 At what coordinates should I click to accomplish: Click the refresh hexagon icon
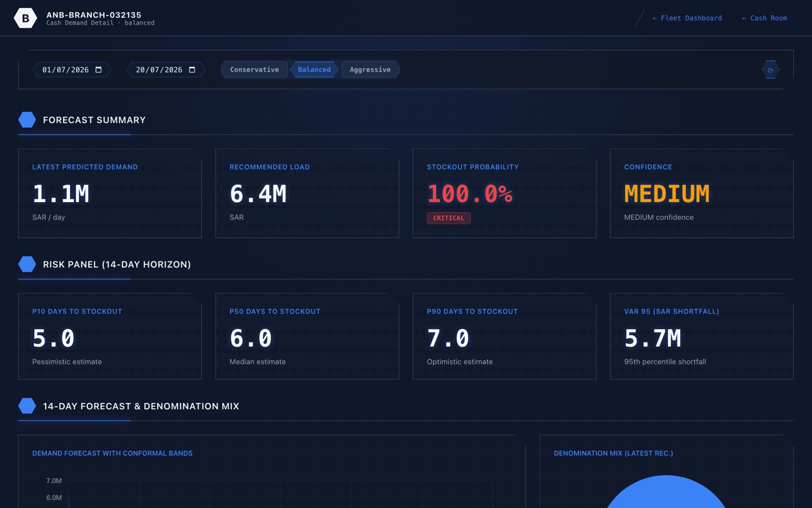tap(770, 70)
